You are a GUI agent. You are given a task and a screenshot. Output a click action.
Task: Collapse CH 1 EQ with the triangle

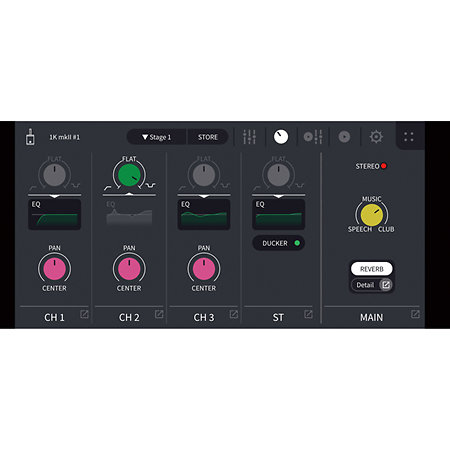[55, 197]
